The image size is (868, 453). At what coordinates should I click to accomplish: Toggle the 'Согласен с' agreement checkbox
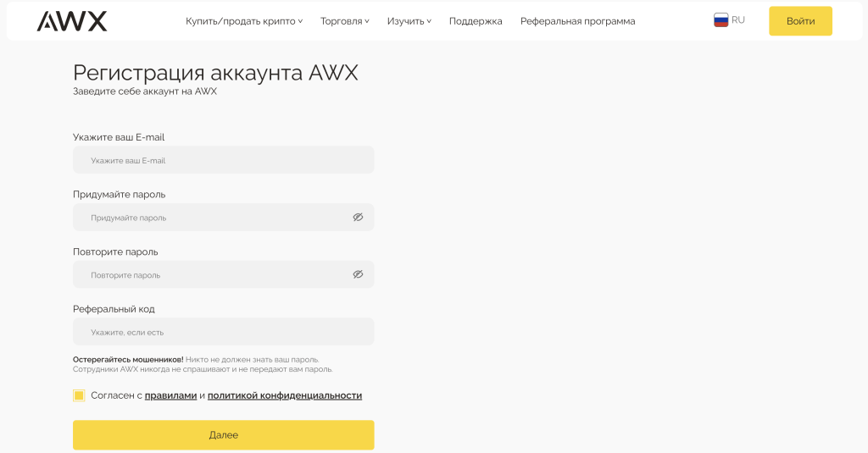[79, 395]
